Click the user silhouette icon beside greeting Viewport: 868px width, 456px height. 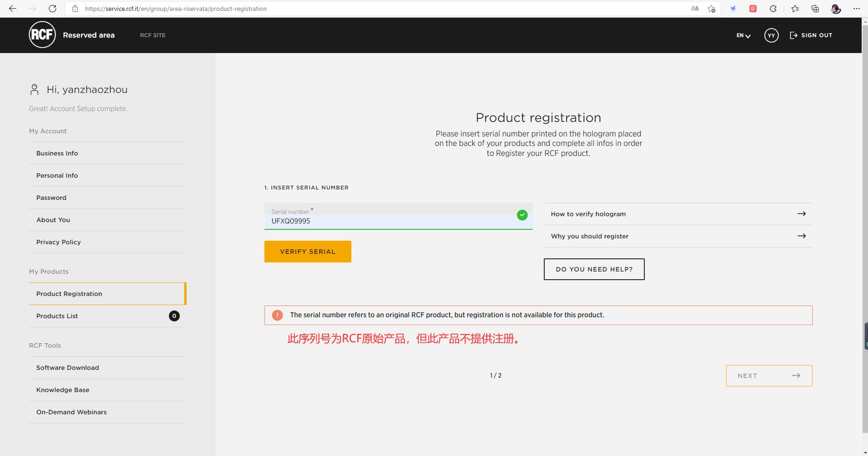pyautogui.click(x=34, y=89)
